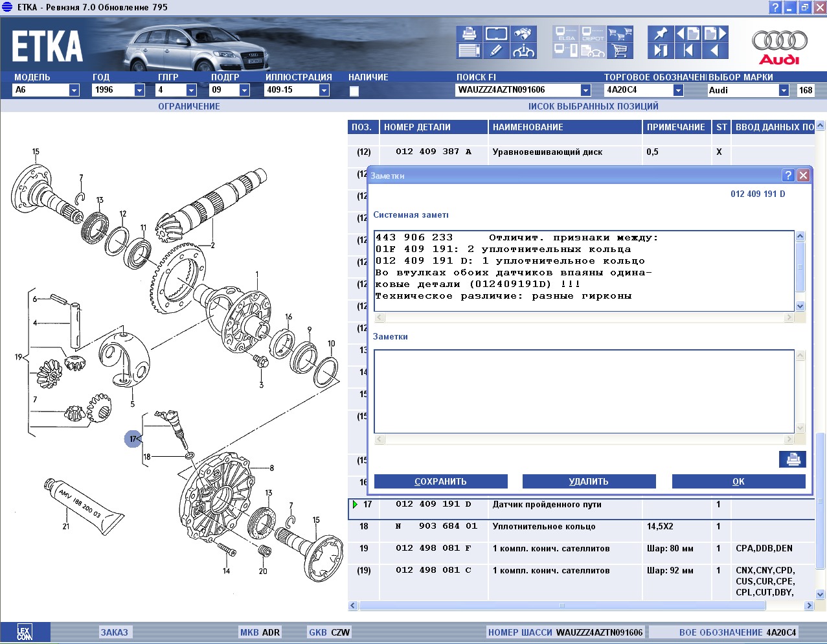Screen dimensions: 827x644
Task: Click the skip-to-first arrow icon
Action: (688, 51)
